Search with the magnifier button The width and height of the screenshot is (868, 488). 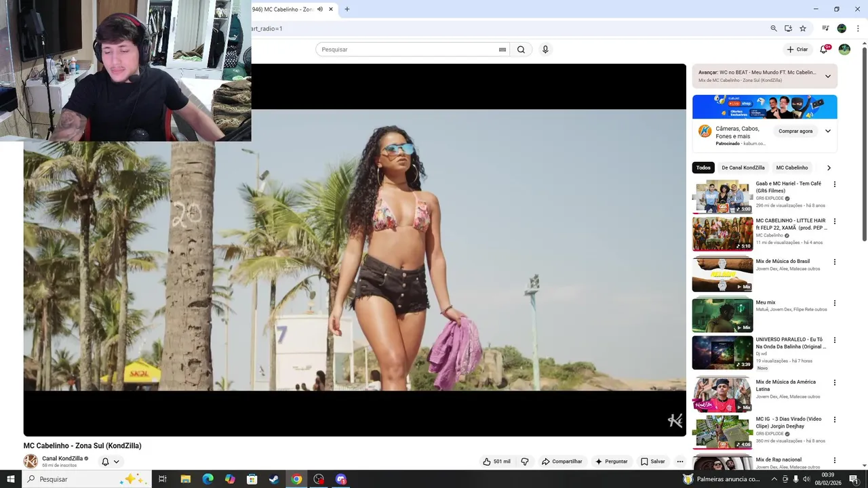tap(521, 49)
